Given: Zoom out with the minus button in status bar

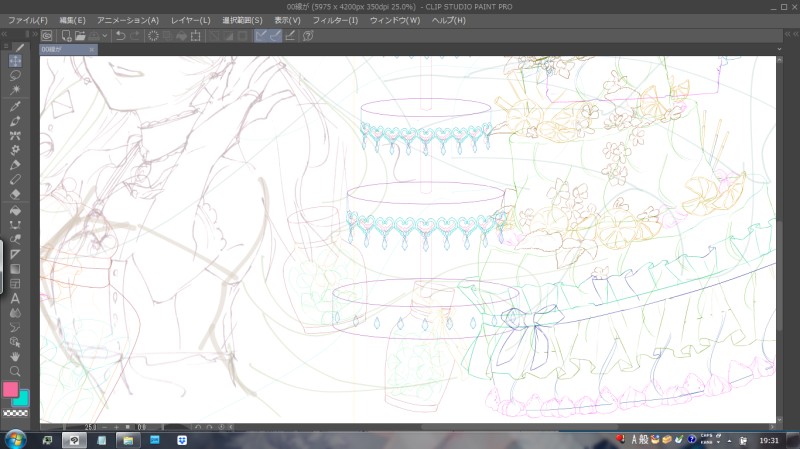Looking at the screenshot, I should pyautogui.click(x=105, y=427).
